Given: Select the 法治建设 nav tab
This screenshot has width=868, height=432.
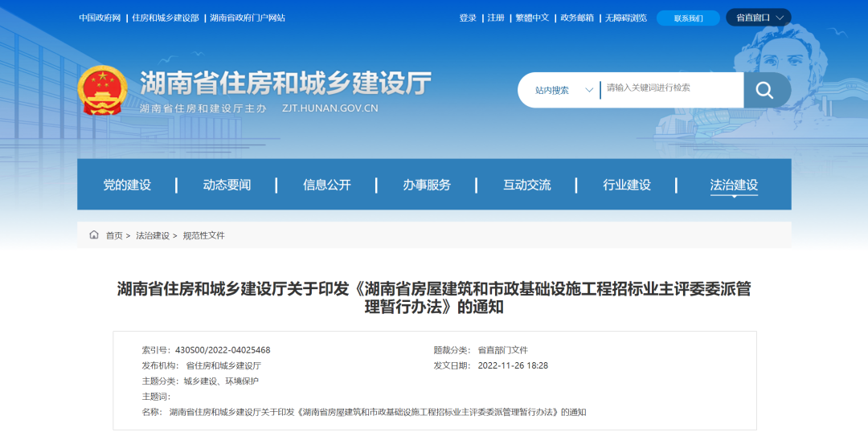Looking at the screenshot, I should (x=734, y=185).
